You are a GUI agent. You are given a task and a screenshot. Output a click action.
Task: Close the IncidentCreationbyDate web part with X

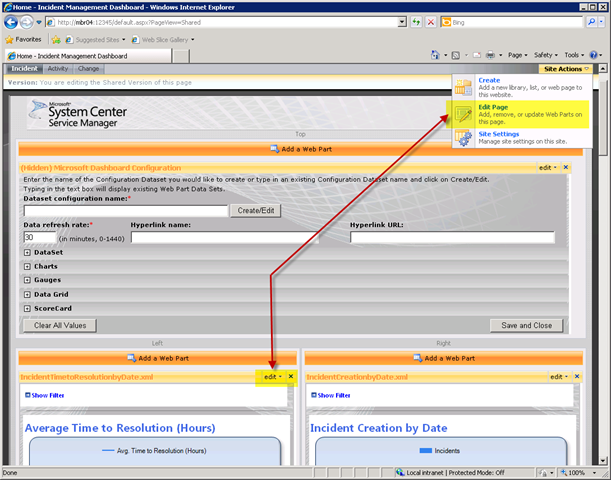[x=577, y=376]
